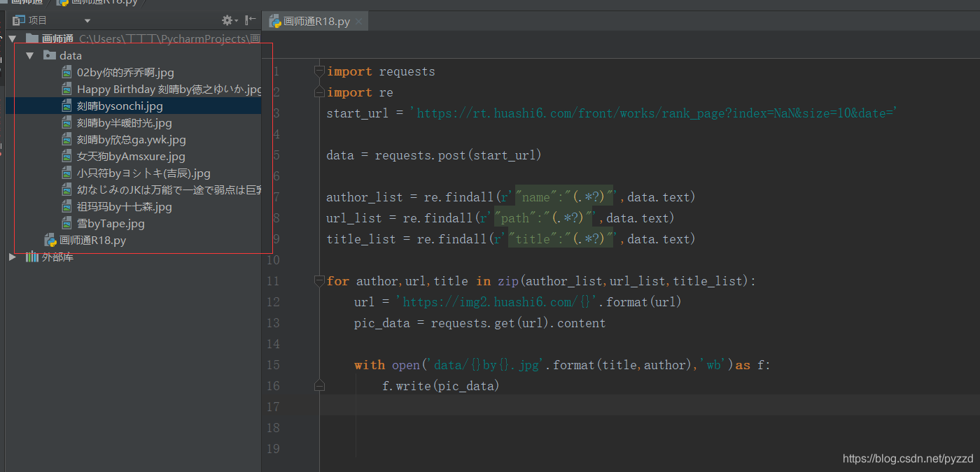Click the 'zip' call on line 11
This screenshot has height=472, width=980.
click(x=507, y=281)
